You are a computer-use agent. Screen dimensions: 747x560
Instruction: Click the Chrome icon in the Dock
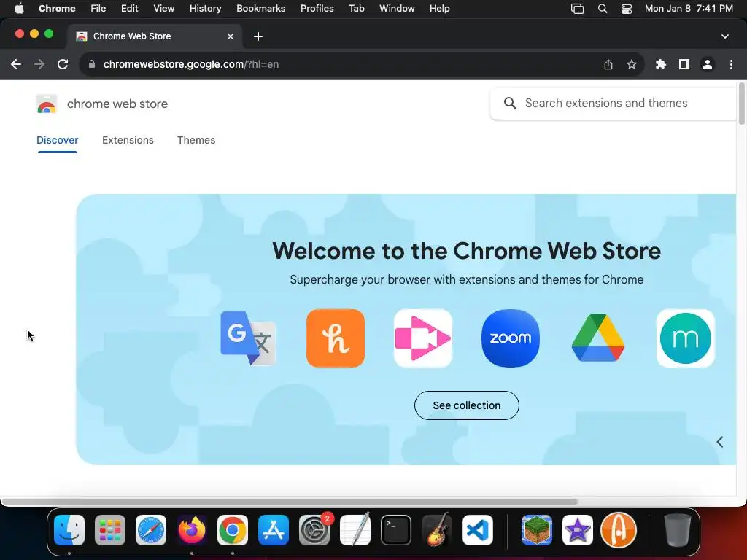(233, 530)
